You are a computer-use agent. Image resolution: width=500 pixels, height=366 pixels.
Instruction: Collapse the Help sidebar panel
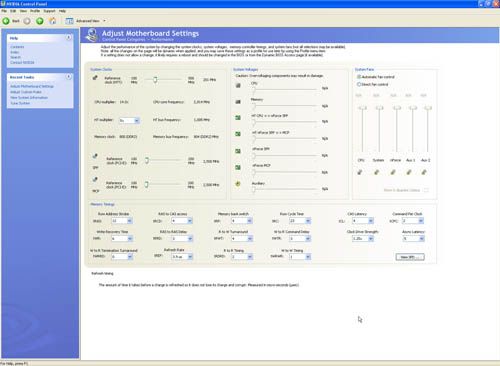pyautogui.click(x=68, y=37)
